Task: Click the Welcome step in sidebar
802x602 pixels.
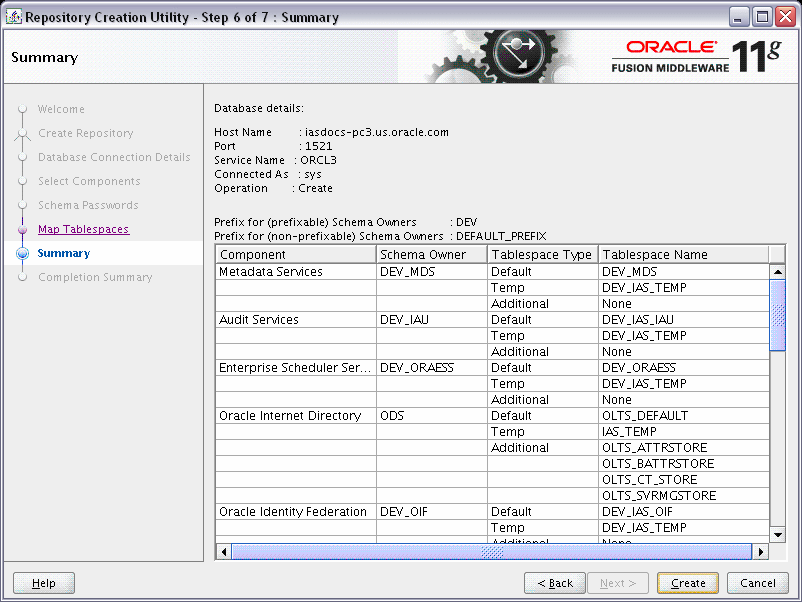Action: 61,109
